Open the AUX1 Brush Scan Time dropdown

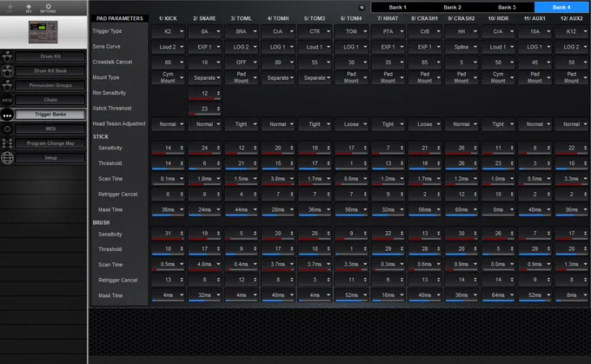(535, 264)
